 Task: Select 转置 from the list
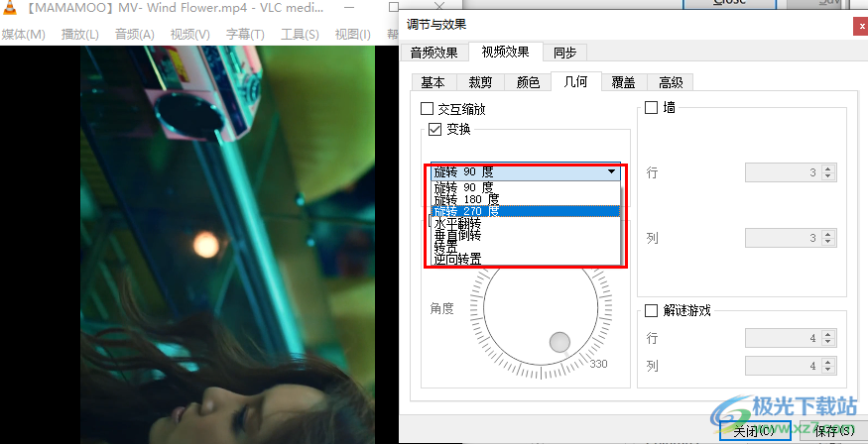click(526, 247)
